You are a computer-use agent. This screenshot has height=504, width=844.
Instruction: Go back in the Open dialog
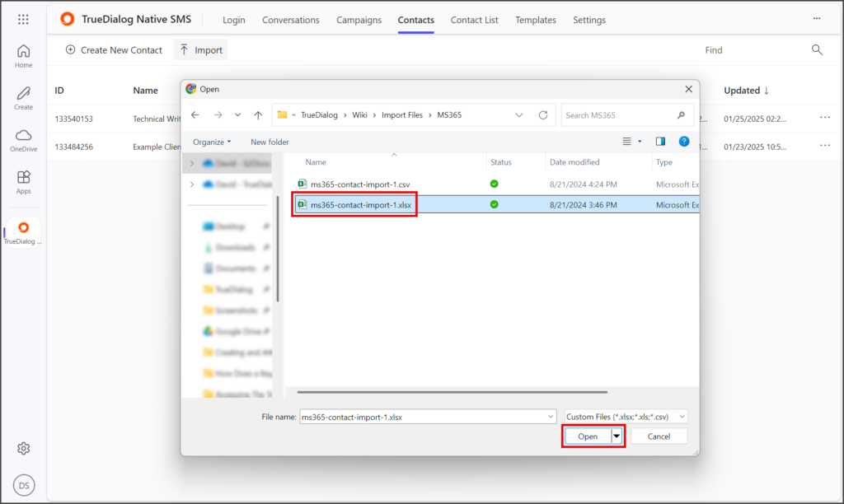195,114
